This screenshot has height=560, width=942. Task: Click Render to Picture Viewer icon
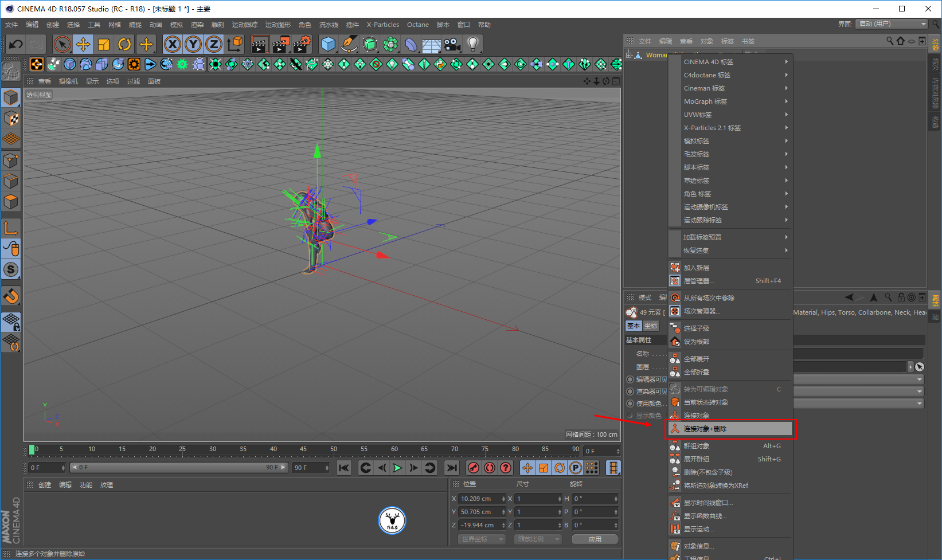coord(281,44)
